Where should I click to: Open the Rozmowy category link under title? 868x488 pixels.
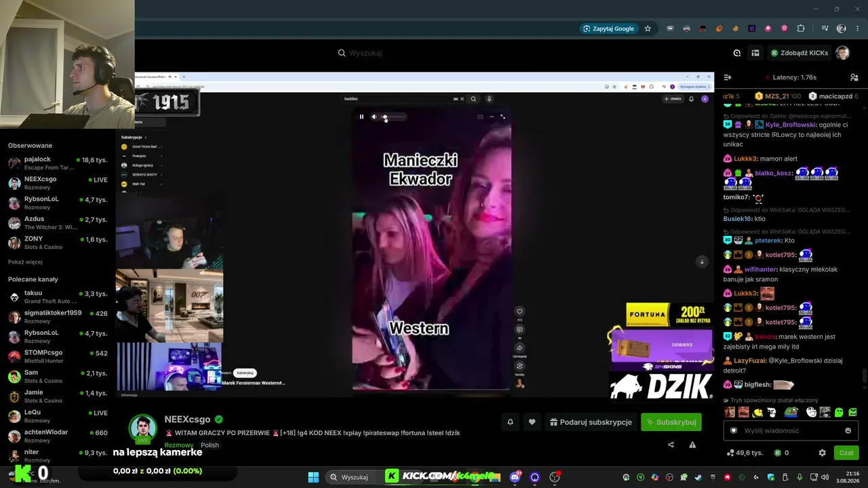coord(179,445)
